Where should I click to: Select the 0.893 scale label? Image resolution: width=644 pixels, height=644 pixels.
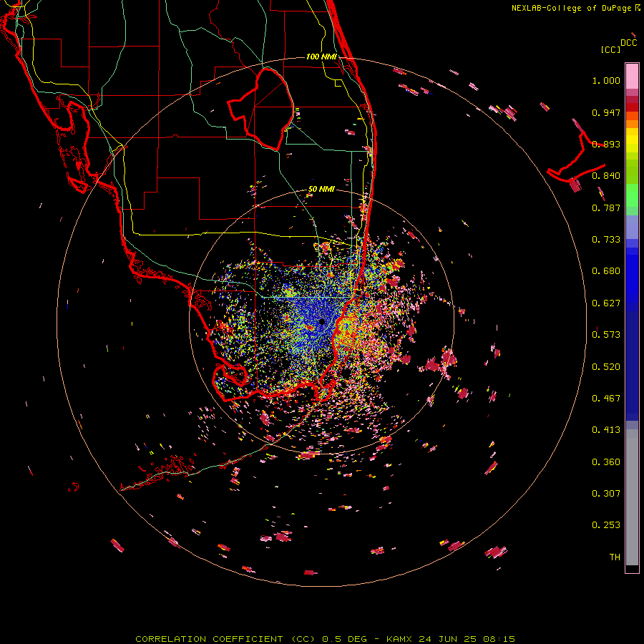coord(606,144)
